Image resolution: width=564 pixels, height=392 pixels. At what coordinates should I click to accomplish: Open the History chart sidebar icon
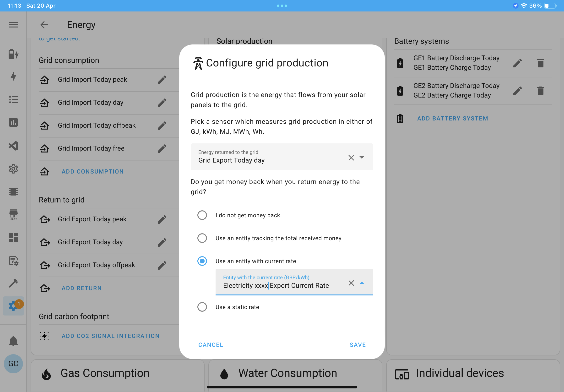pyautogui.click(x=13, y=122)
